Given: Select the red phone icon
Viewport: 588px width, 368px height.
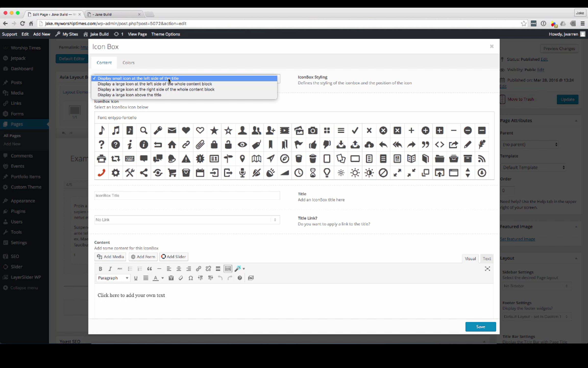Looking at the screenshot, I should point(101,173).
